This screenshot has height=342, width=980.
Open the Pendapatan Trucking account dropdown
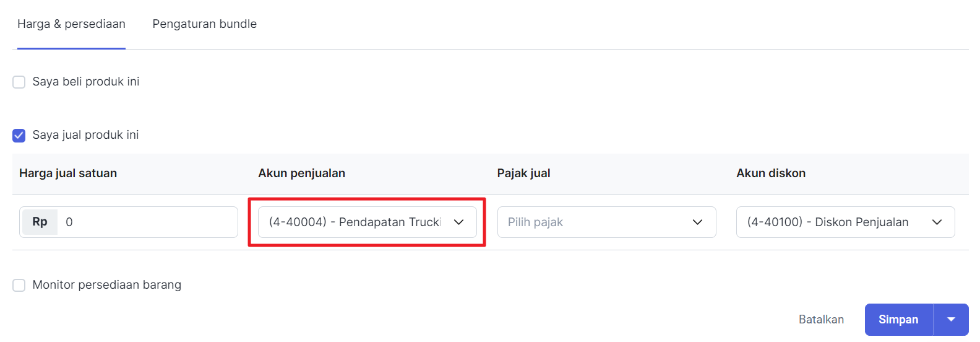(x=355, y=222)
